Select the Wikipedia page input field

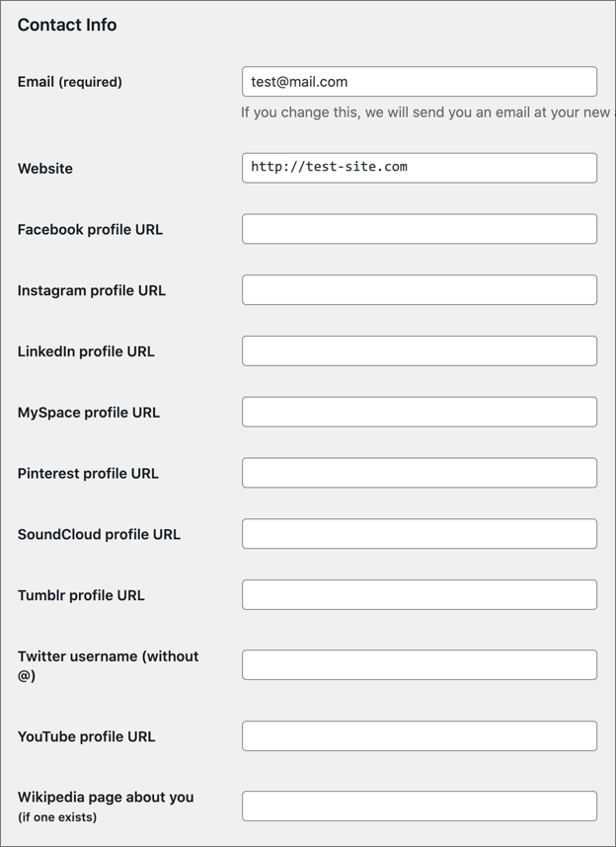[x=419, y=807]
